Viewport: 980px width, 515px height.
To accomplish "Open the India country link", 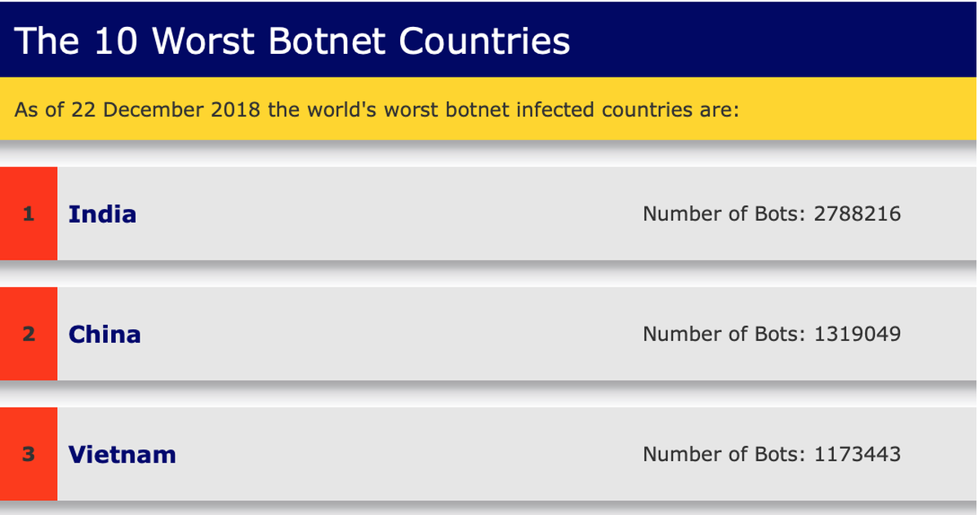I will point(102,214).
